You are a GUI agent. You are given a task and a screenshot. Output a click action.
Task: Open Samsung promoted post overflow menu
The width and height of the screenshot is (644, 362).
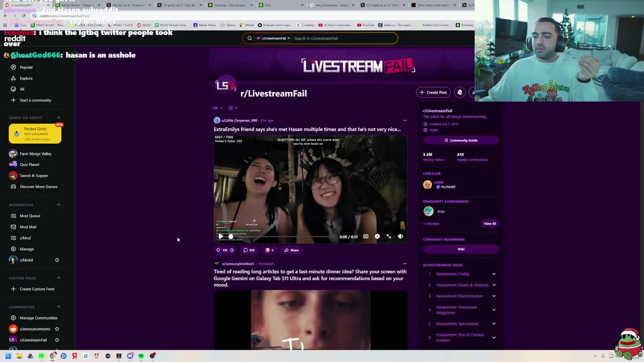[405, 263]
